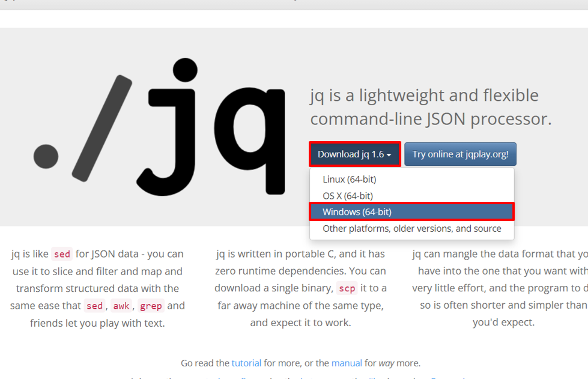Click the 'lightweight and flexible' headline text
Viewport: 588px width, 379px height.
424,96
